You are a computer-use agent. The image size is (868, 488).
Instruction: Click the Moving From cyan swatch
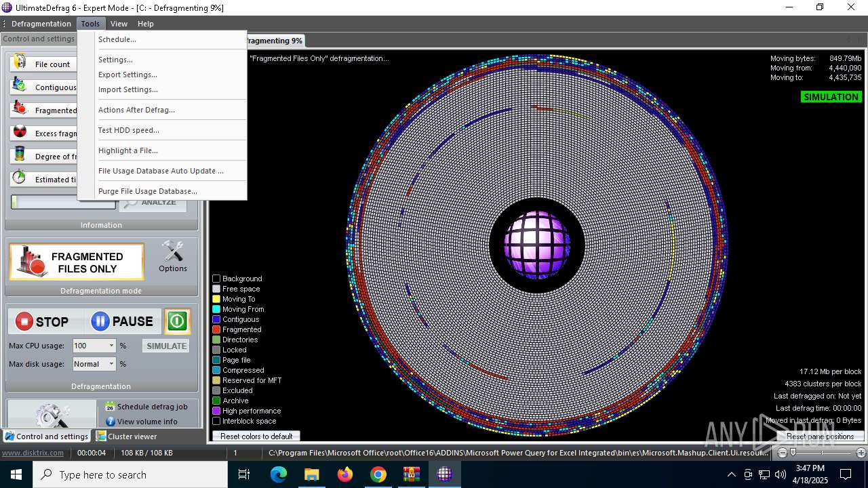(x=216, y=309)
